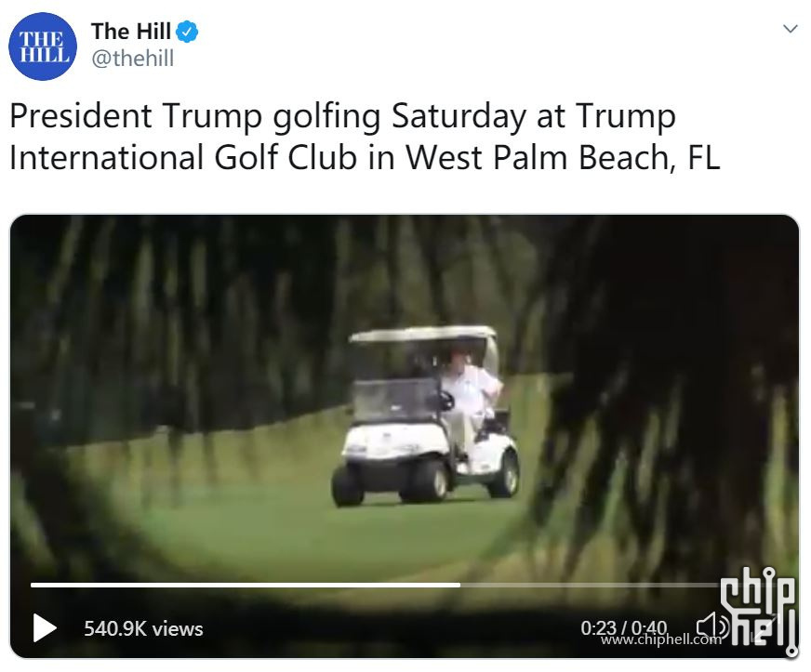Mute the video using speaker icon
Viewport: 811px width, 672px height.
[x=711, y=627]
